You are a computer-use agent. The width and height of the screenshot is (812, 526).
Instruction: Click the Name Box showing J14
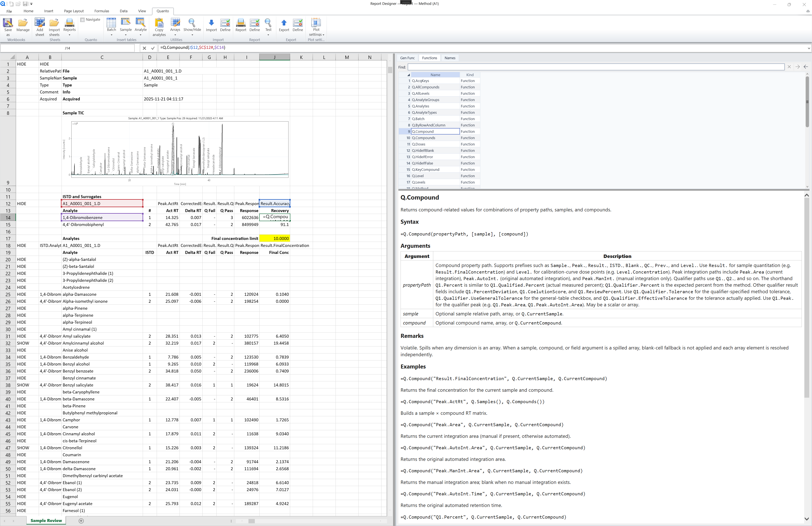click(x=67, y=48)
